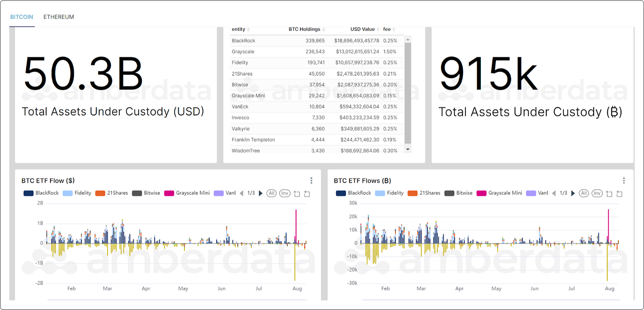
Task: Select the 21Shares entity cell in table
Action: (242, 74)
